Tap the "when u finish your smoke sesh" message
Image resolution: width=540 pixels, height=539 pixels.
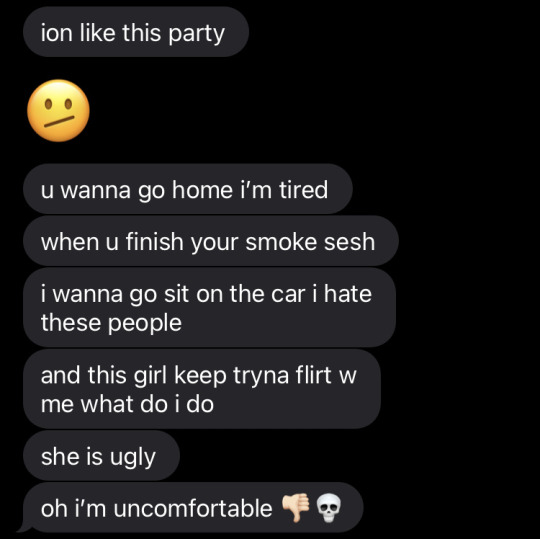tap(211, 241)
